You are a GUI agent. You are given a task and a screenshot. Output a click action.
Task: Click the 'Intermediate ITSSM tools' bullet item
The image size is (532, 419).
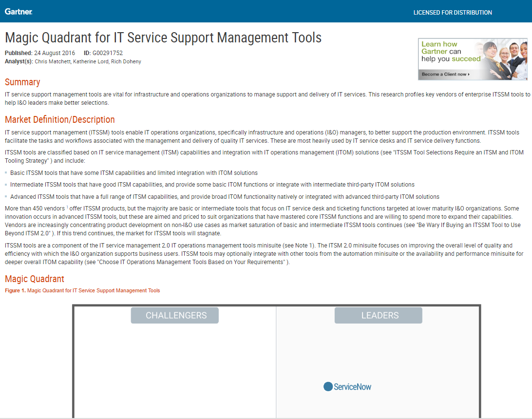(212, 185)
